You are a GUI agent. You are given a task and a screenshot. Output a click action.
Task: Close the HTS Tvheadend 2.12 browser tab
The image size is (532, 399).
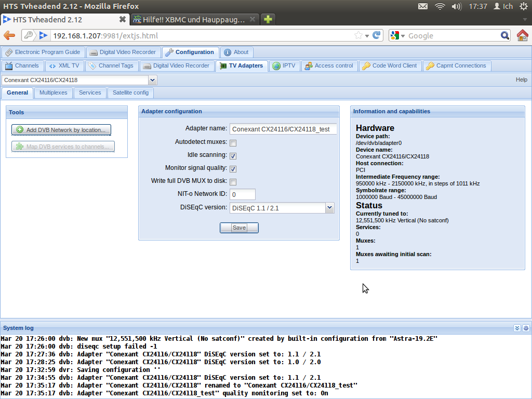click(x=123, y=19)
